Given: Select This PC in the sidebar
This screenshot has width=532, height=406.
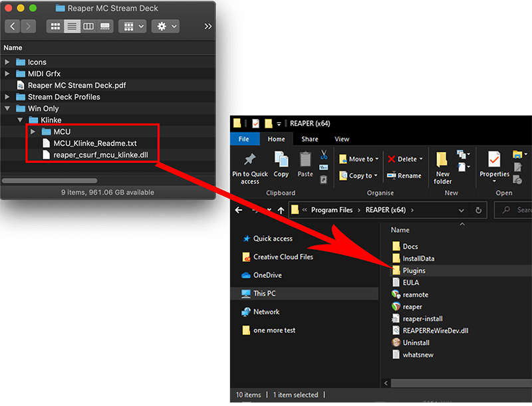Looking at the screenshot, I should (305, 294).
